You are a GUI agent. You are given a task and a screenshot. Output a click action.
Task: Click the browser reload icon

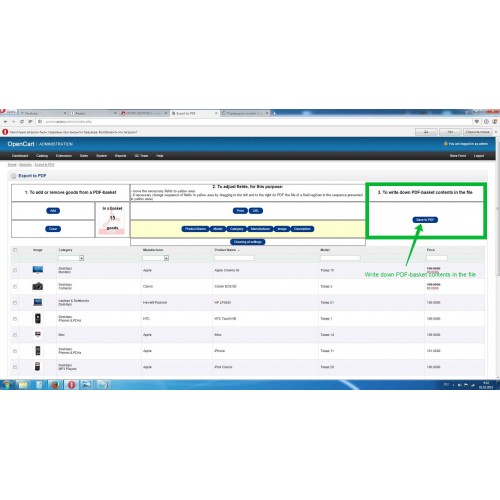pos(22,122)
